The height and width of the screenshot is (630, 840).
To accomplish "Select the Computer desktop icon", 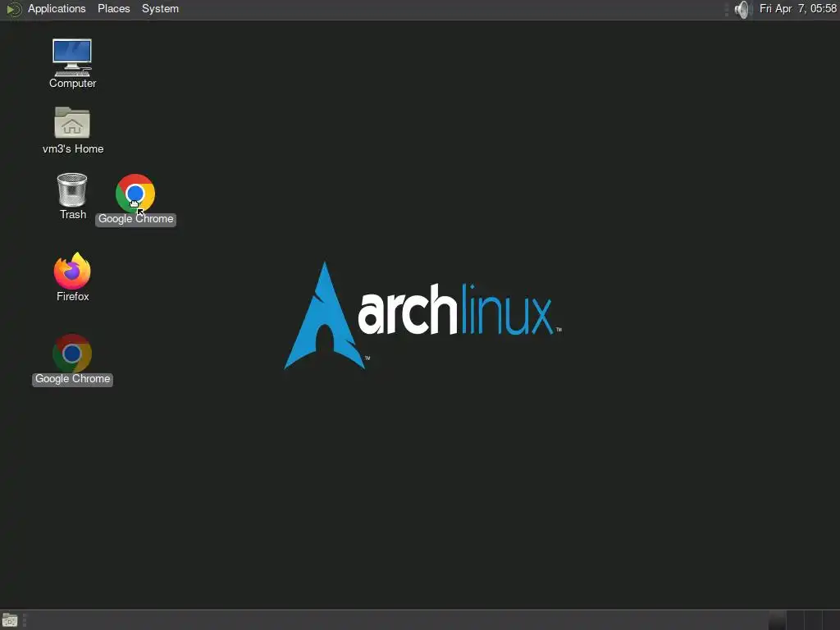I will (x=72, y=58).
